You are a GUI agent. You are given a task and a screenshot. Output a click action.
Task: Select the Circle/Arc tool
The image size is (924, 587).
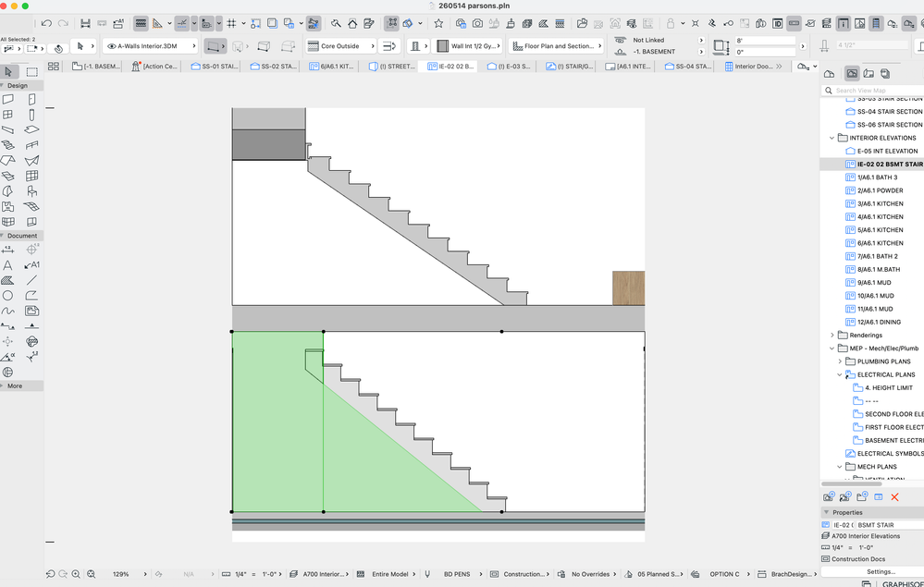click(8, 296)
